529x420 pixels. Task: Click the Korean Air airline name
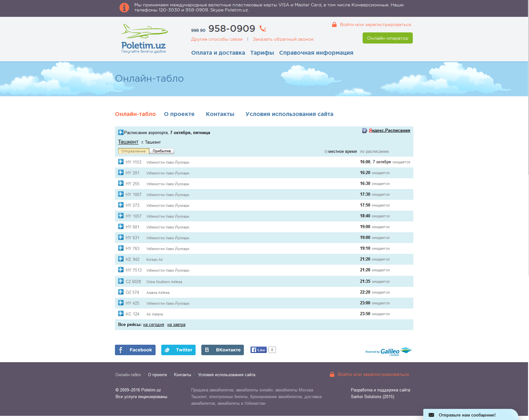155,260
